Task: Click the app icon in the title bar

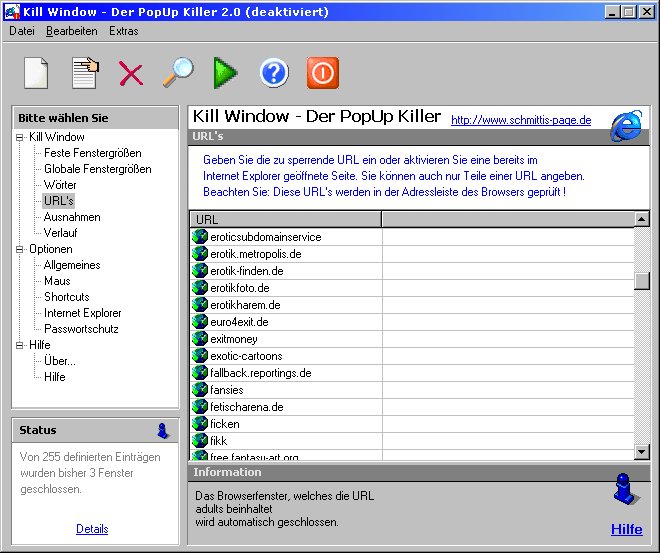Action: (12, 12)
